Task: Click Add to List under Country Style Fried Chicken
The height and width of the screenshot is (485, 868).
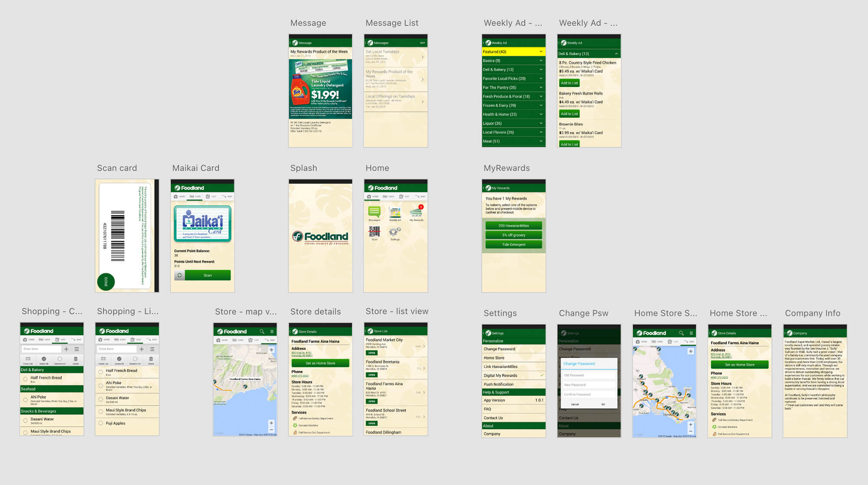Action: coord(569,83)
